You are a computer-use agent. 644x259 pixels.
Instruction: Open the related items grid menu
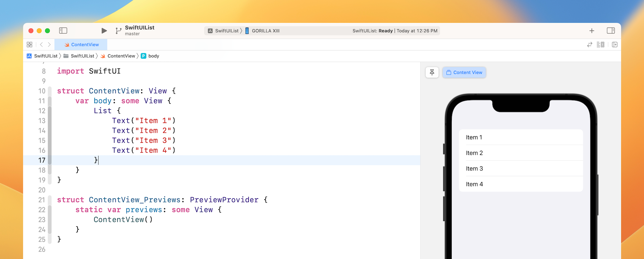(30, 45)
